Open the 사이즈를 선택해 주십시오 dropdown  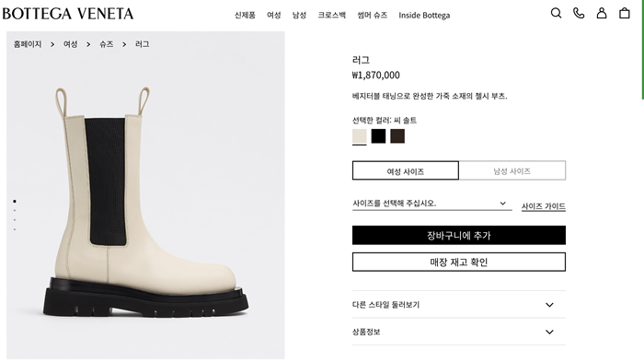point(432,204)
